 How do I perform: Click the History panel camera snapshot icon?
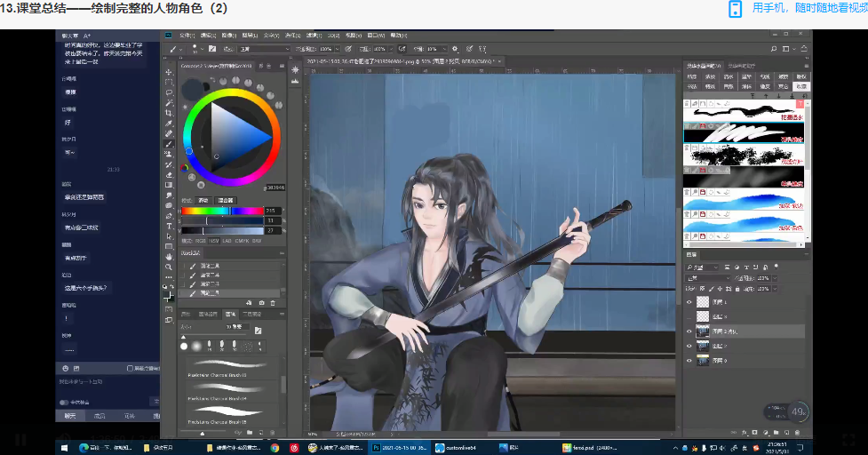tap(261, 303)
